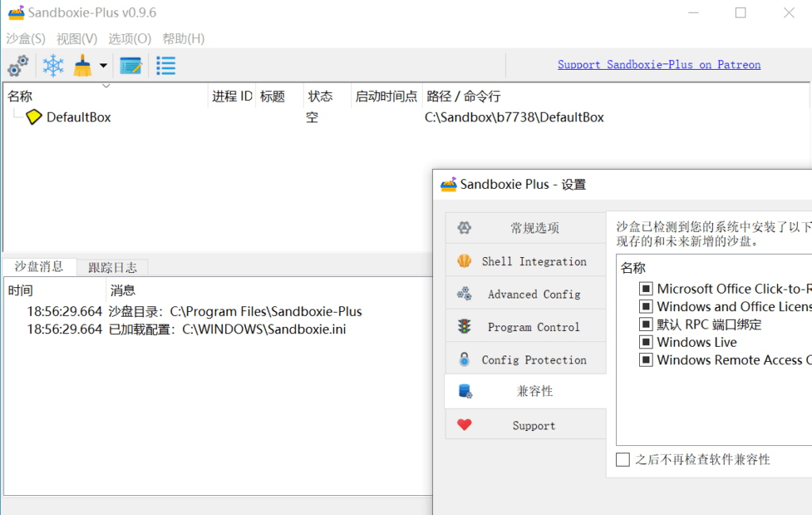Toggle the Windows Live compatibility checkbox
This screenshot has height=515, width=812.
click(645, 342)
